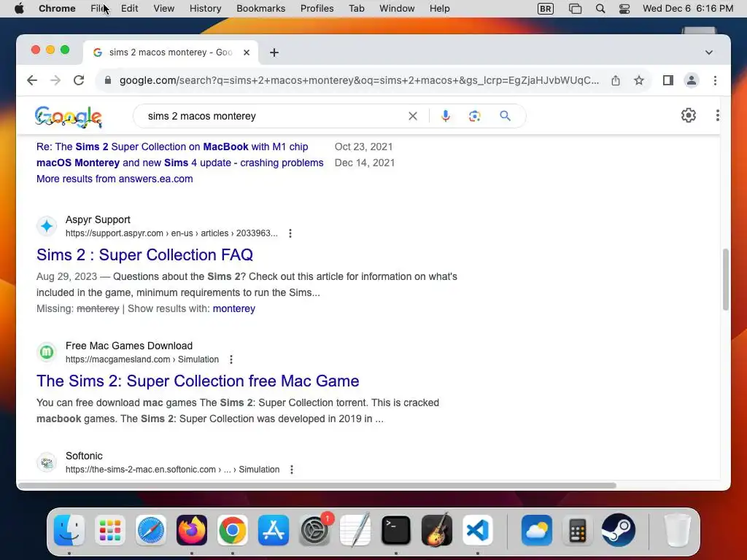The height and width of the screenshot is (560, 747).
Task: Close the sims 2 macos monterey tab
Action: [247, 52]
